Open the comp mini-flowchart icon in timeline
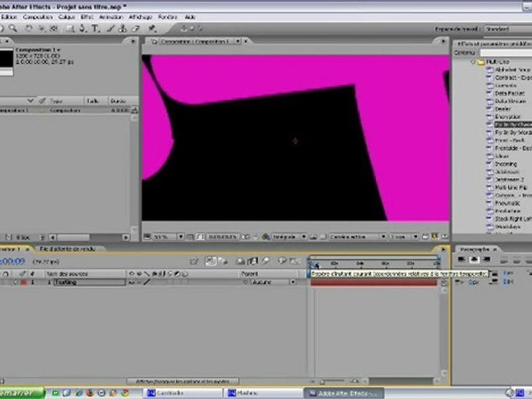The height and width of the screenshot is (399, 532). point(194,261)
